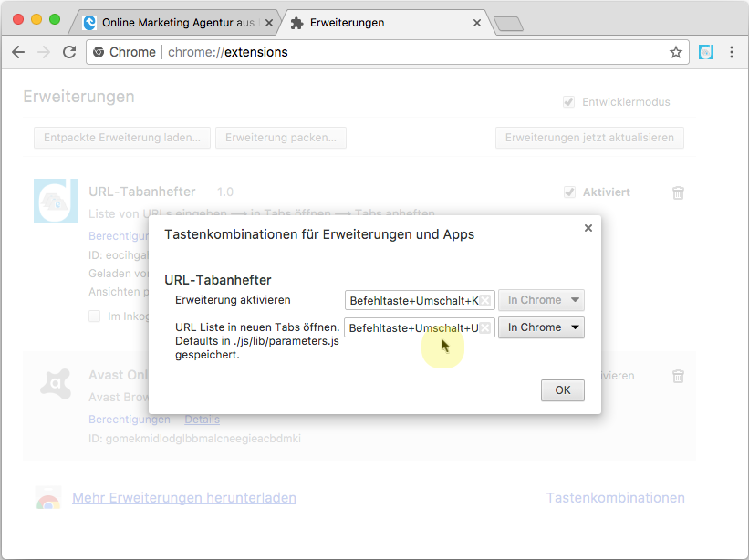Click the Befehltaste+Umschalt+K shortcut field

[x=413, y=300]
